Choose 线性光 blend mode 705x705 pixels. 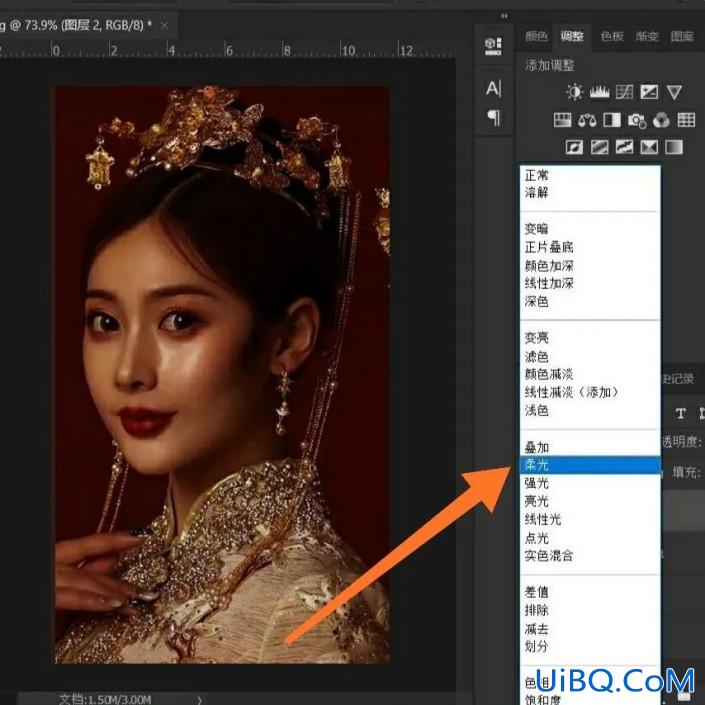pos(590,520)
